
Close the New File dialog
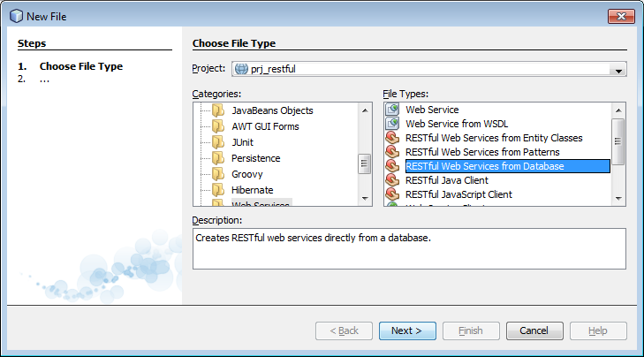pos(620,16)
